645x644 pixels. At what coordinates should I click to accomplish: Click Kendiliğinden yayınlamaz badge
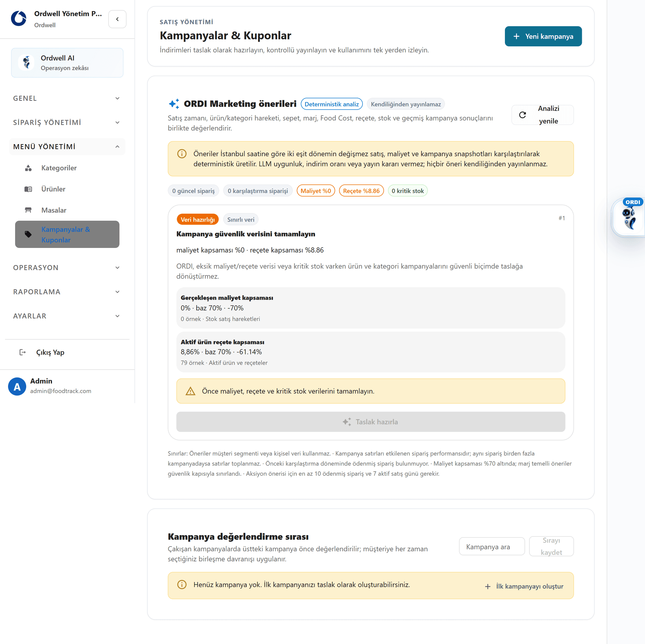pos(406,104)
